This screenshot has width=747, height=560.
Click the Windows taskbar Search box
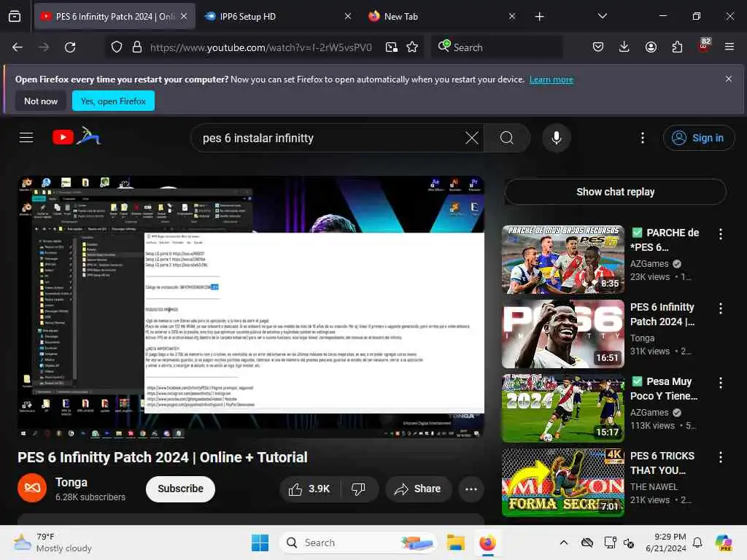[x=357, y=542]
